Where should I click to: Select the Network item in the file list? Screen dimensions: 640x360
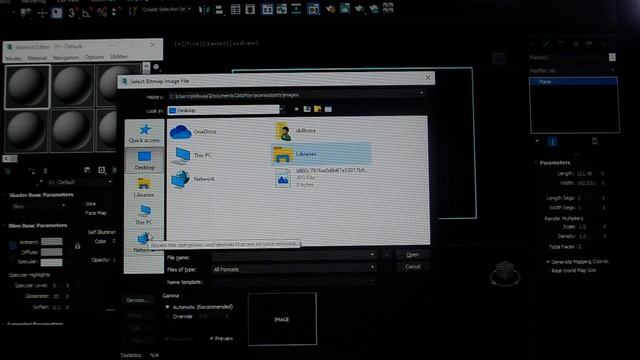pyautogui.click(x=193, y=179)
